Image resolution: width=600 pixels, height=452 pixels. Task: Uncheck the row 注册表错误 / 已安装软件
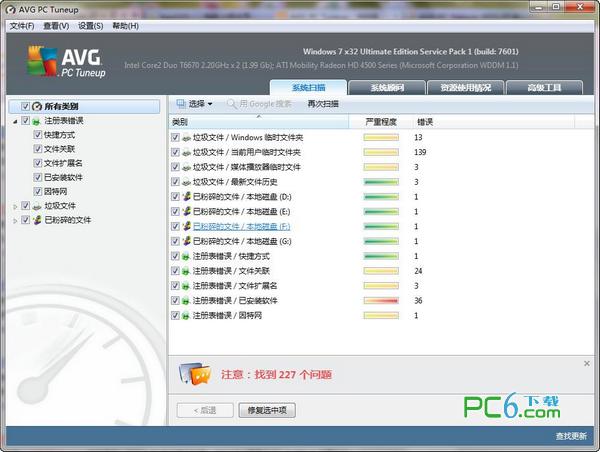(175, 301)
